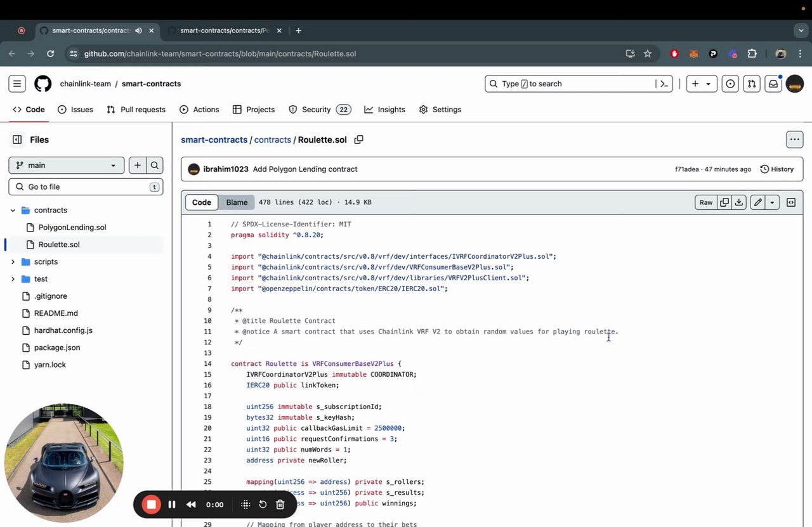Select the Code view segment

(x=202, y=202)
